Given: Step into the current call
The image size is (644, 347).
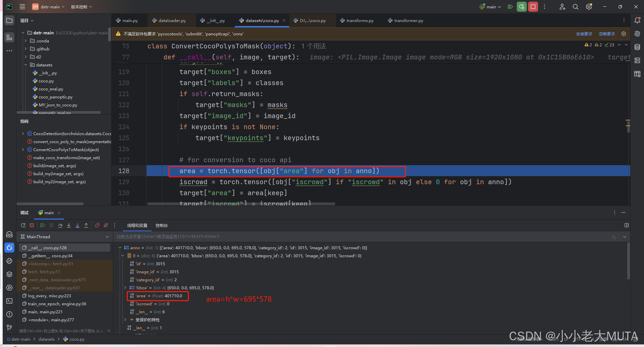Looking at the screenshot, I should (69, 225).
